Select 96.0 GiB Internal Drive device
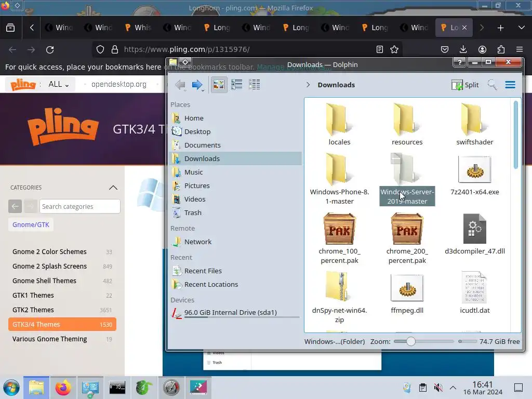This screenshot has width=532, height=399. (x=235, y=312)
